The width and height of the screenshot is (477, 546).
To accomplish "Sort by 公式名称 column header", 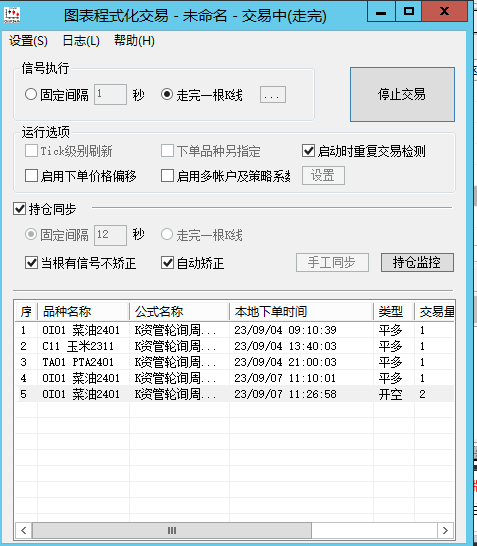I will [179, 312].
